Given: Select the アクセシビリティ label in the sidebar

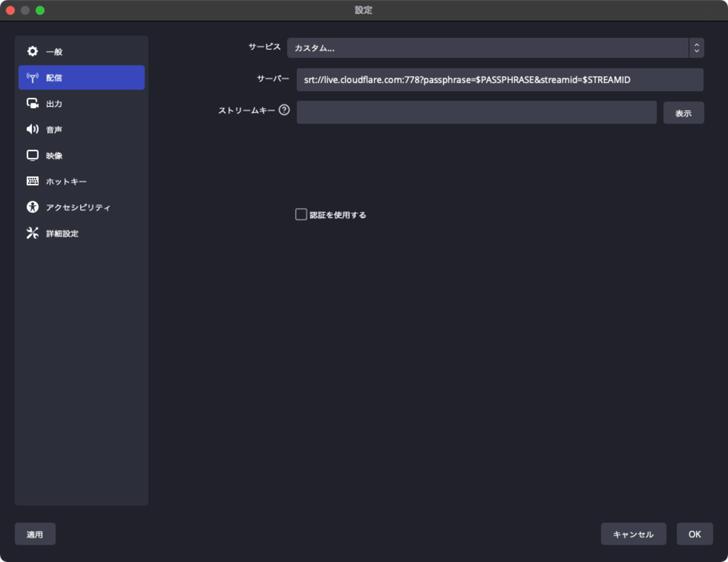Looking at the screenshot, I should click(78, 207).
